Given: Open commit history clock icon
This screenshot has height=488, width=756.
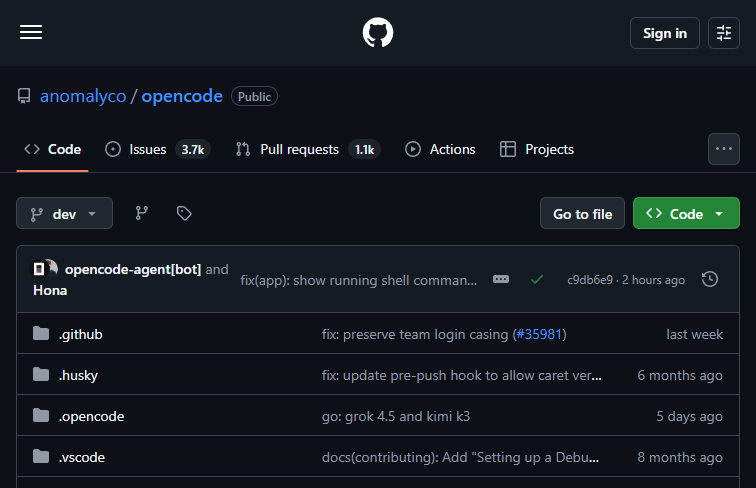Looking at the screenshot, I should click(x=710, y=279).
